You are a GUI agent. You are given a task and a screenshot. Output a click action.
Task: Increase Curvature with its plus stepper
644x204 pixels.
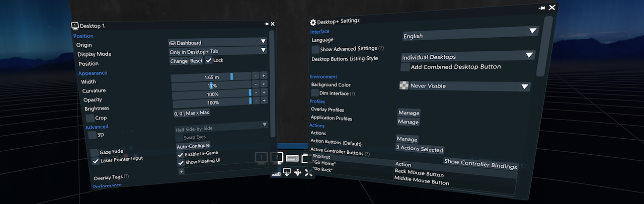point(264,84)
